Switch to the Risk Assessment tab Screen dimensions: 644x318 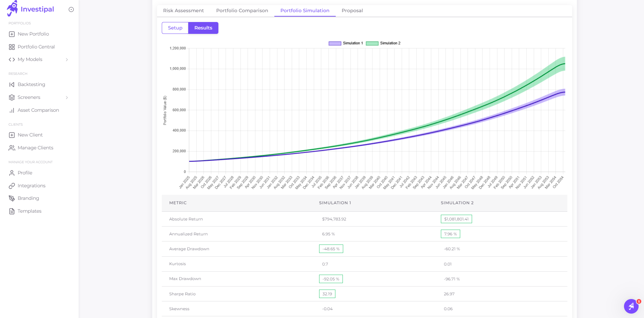tap(183, 10)
